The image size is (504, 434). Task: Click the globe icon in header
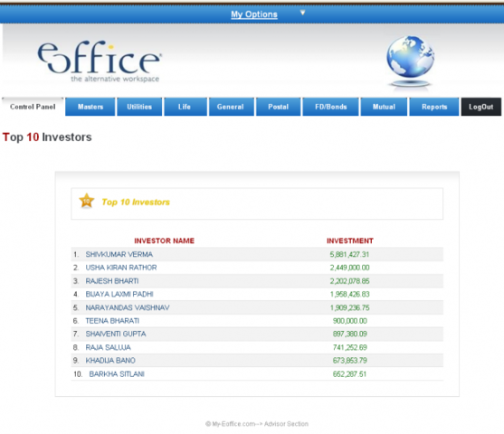(410, 61)
